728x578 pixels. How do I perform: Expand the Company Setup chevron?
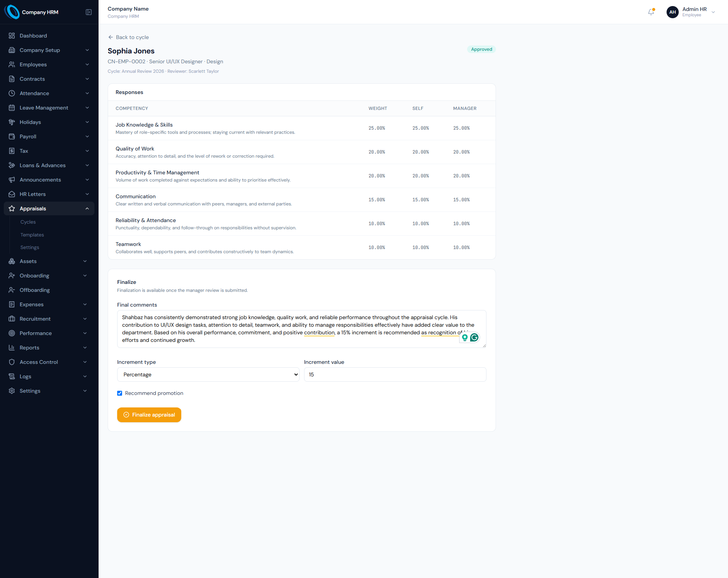(x=87, y=50)
